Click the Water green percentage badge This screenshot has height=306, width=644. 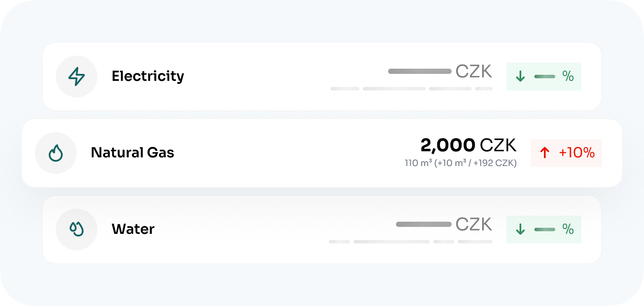[544, 229]
